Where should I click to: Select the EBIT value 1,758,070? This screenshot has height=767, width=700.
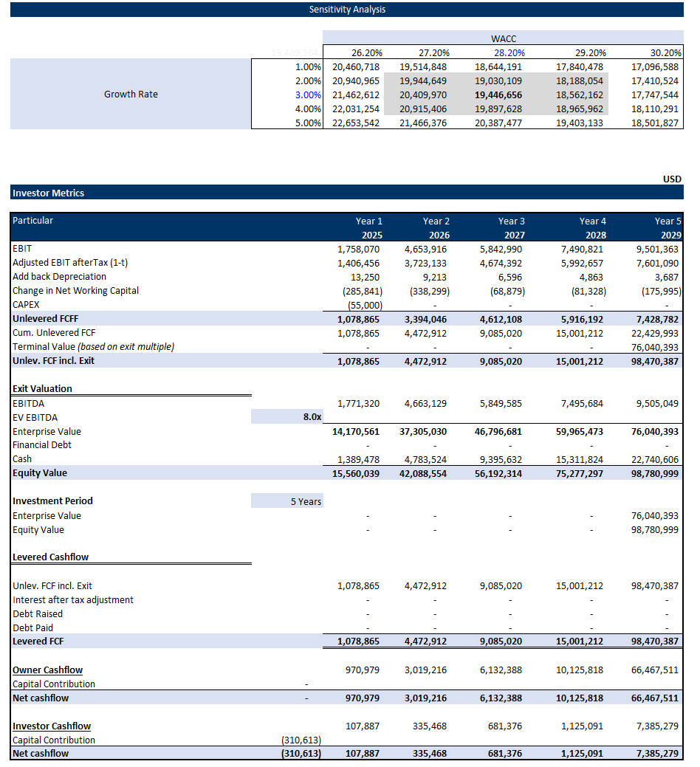tap(360, 249)
